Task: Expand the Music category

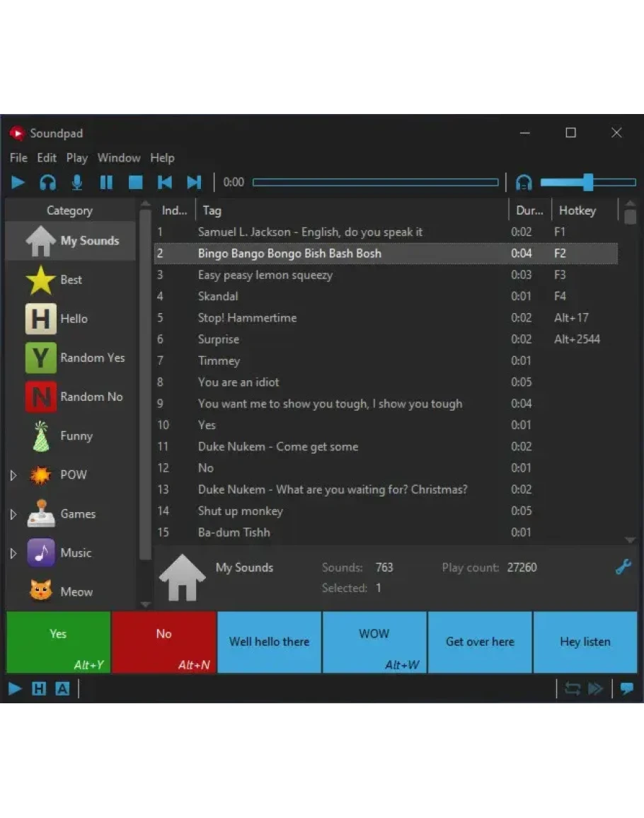Action: 13,553
